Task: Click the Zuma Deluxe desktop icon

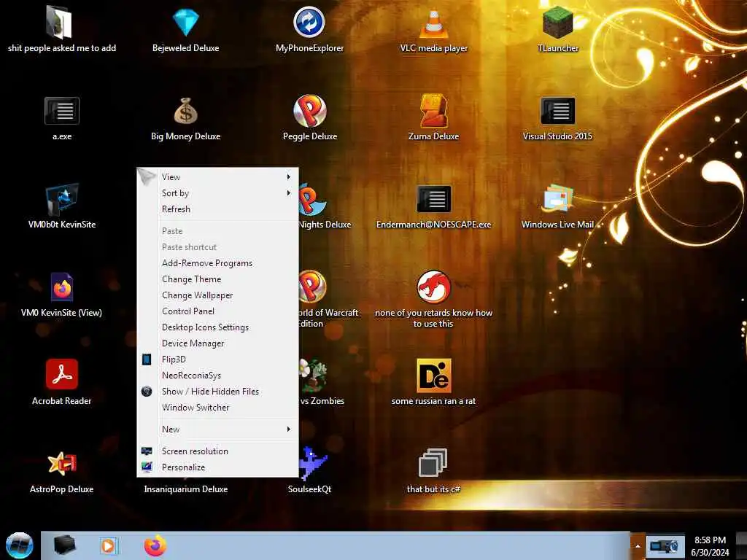Action: [x=433, y=118]
